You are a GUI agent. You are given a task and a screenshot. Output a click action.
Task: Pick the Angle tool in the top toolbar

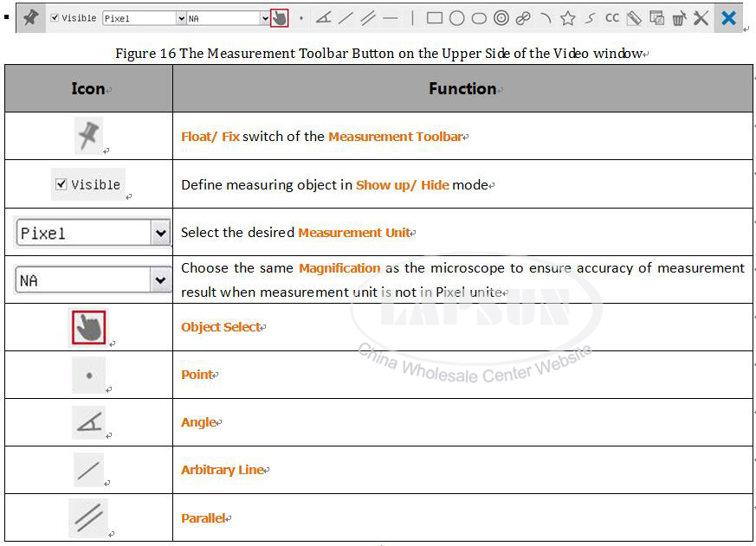click(x=323, y=18)
